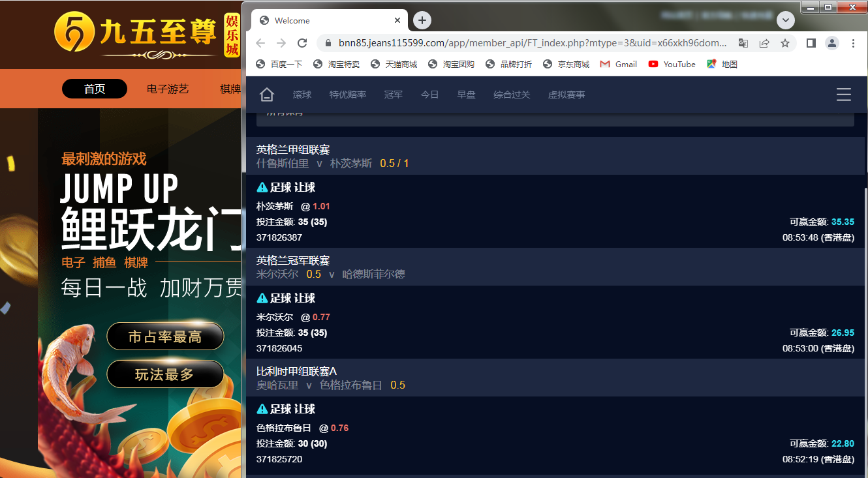
Task: Click odds value 0.76 for 色格拉布鲁日
Action: click(339, 428)
